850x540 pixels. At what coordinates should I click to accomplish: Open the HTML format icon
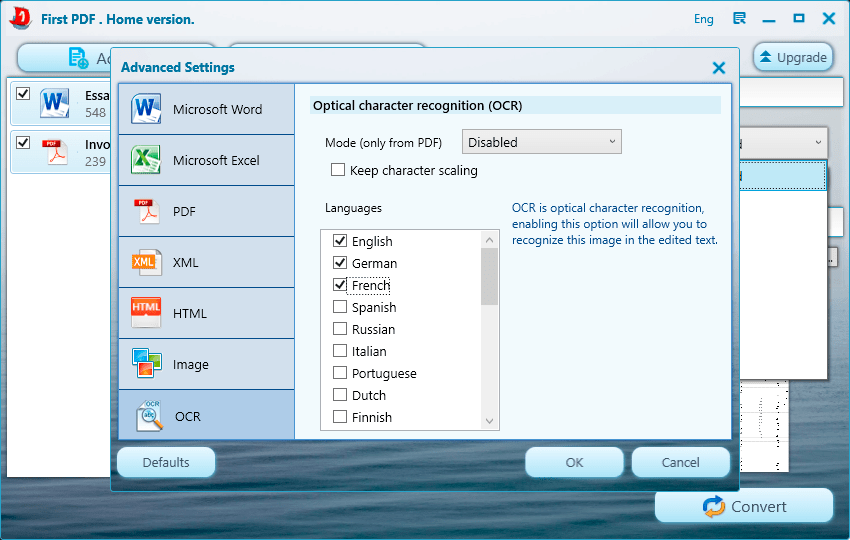click(x=146, y=313)
